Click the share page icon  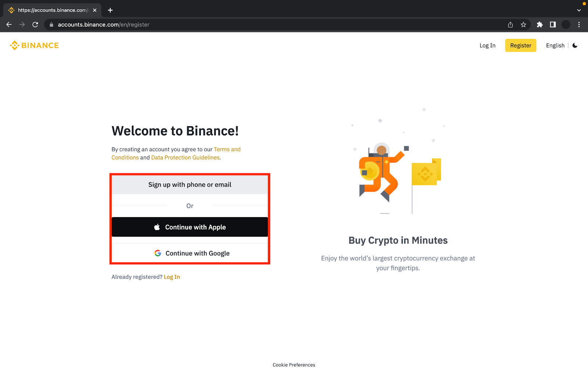point(510,25)
